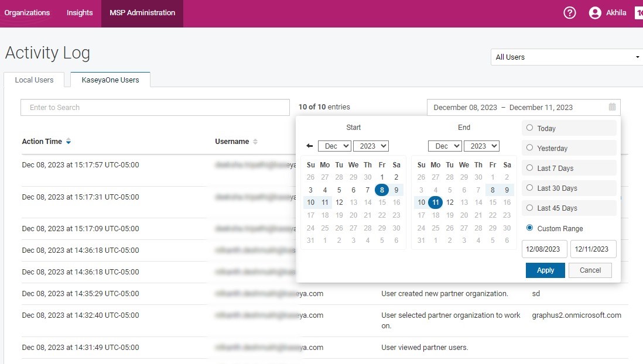The width and height of the screenshot is (643, 364).
Task: Open the Insights menu item
Action: [x=80, y=13]
